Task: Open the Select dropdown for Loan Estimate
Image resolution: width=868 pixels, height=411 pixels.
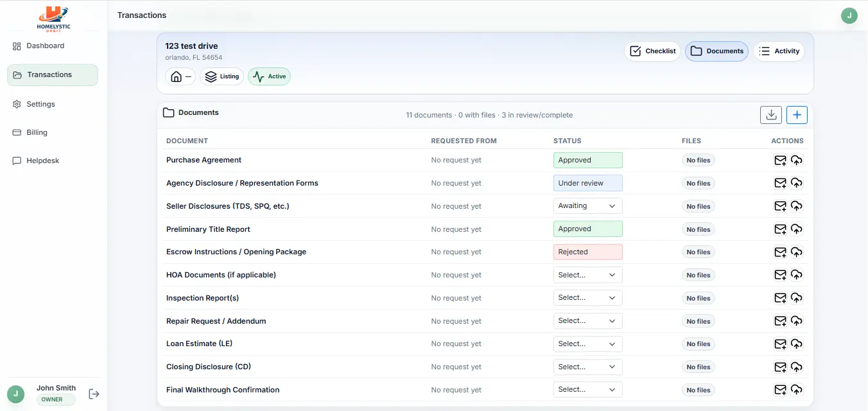Action: point(587,344)
